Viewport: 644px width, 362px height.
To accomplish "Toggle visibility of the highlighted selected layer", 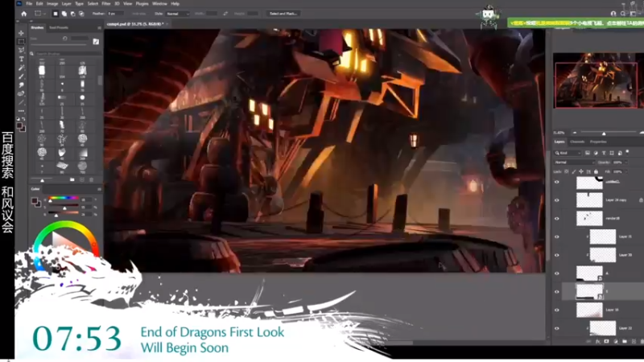I will 557,292.
